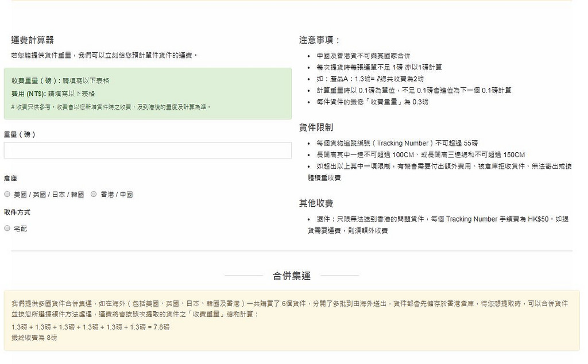Click the 取件方式 field label

point(17,212)
